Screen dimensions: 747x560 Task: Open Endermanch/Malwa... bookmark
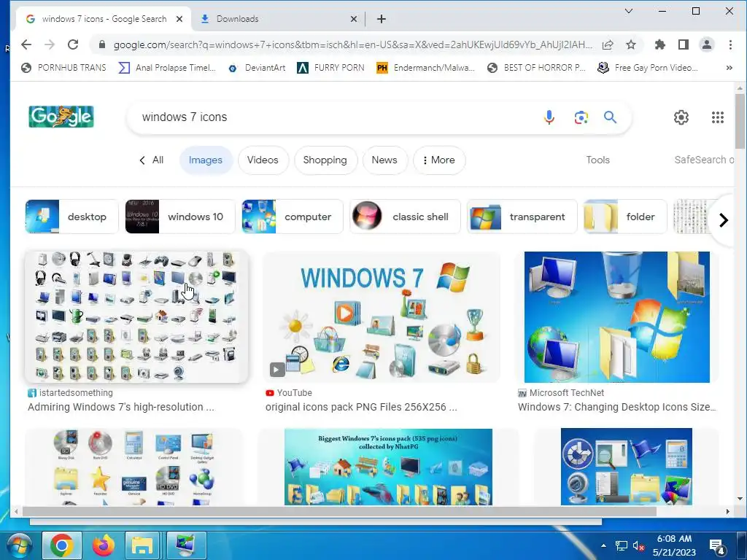pos(425,68)
